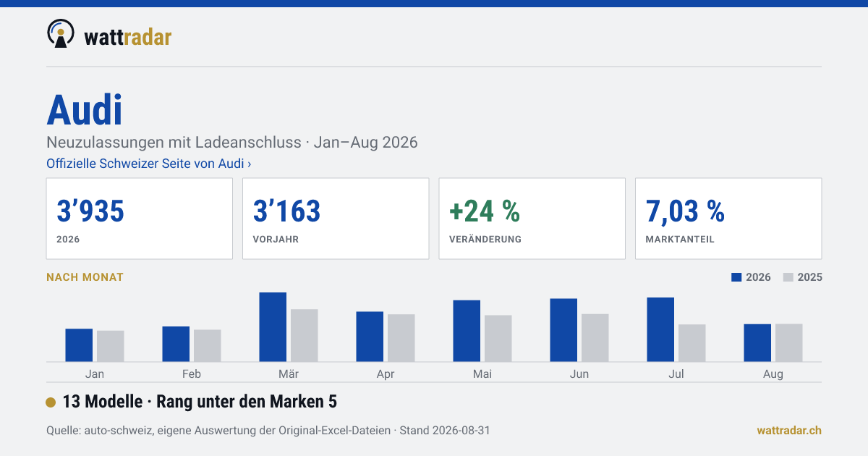Click the Jul axis label

(676, 374)
